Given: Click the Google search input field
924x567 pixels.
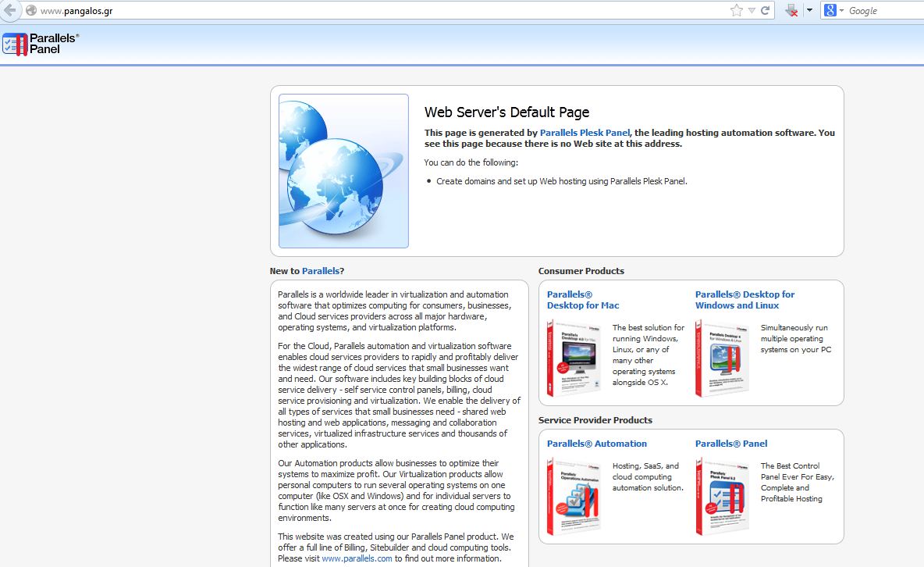Looking at the screenshot, I should tap(883, 10).
